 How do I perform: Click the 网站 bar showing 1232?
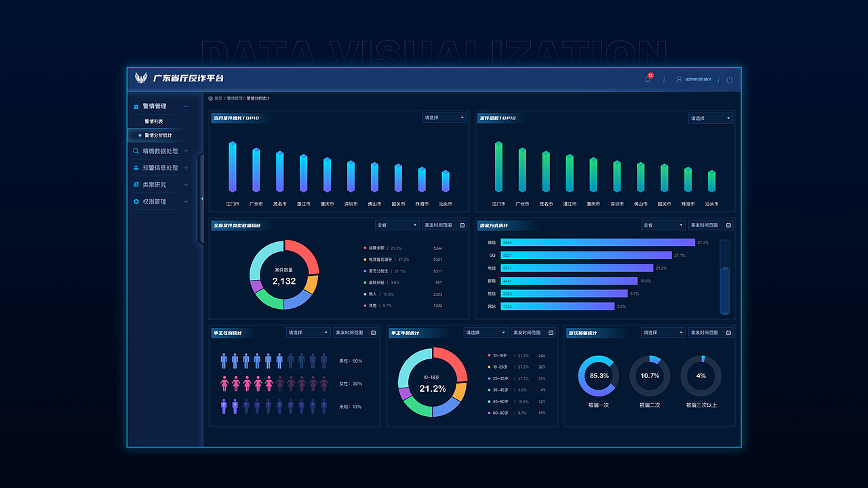pyautogui.click(x=557, y=306)
